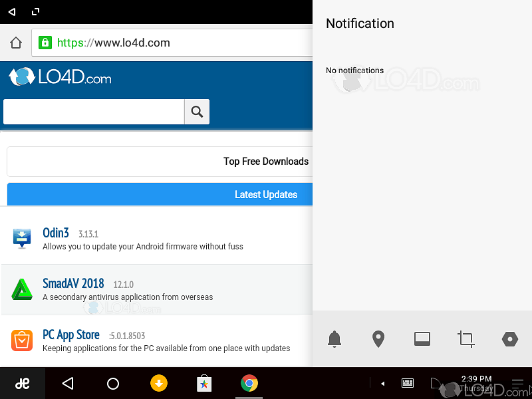Click the Notification panel heading
Viewport: 532px width, 399px height.
(360, 23)
